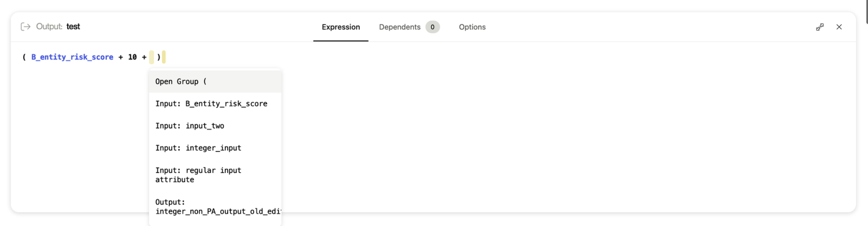Click the blue B_entity_risk_score token in expression
Viewport: 868px width, 226px height.
(72, 57)
